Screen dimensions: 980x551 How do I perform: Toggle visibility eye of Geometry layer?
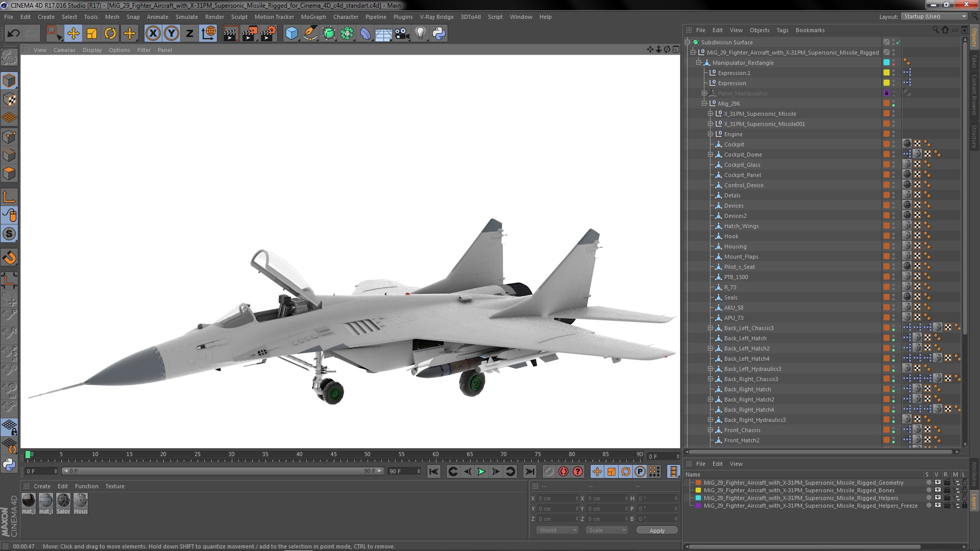[938, 482]
